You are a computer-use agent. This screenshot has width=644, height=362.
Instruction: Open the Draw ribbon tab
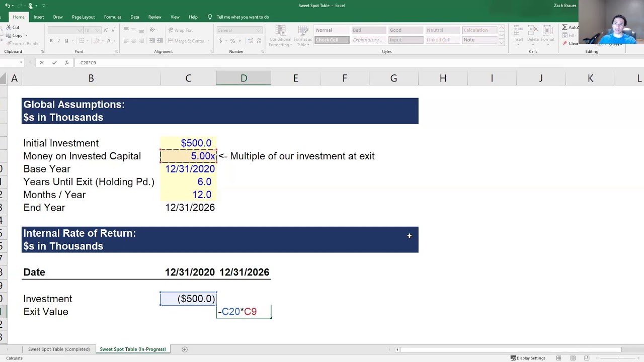click(x=58, y=17)
